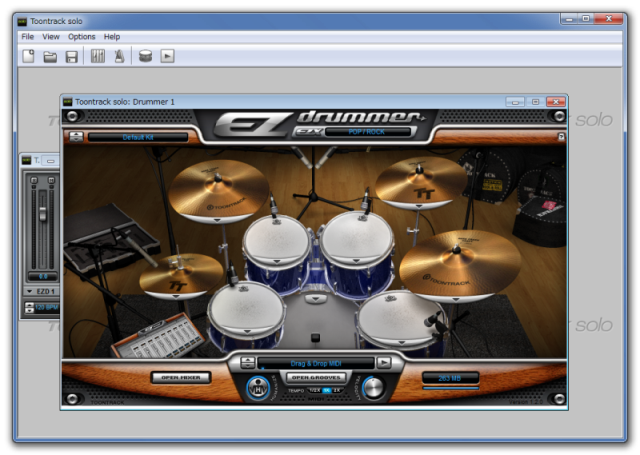The image size is (640, 455).
Task: Click the EZX logo badge
Action: 308,132
